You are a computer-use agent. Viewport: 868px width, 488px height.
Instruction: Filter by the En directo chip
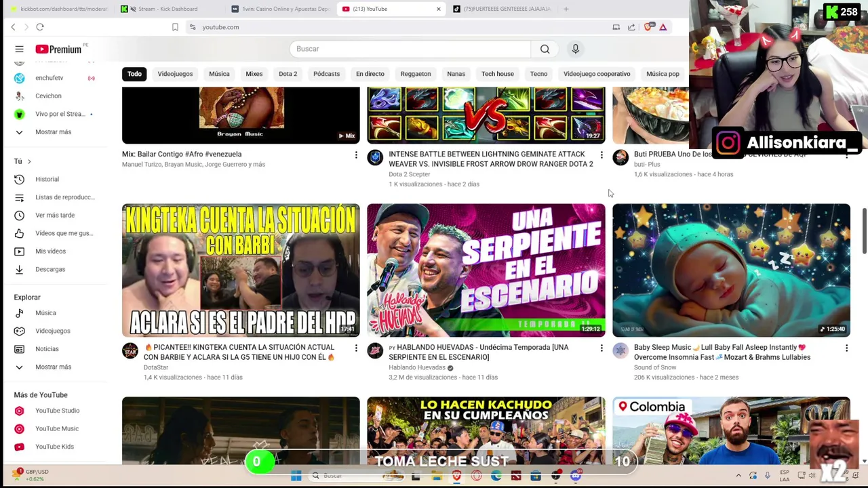click(x=370, y=74)
